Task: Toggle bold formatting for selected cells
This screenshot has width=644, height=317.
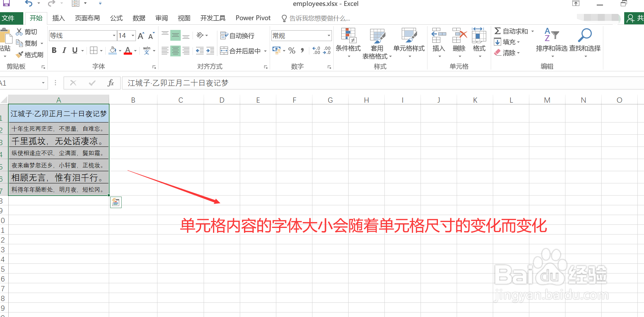Action: click(54, 50)
